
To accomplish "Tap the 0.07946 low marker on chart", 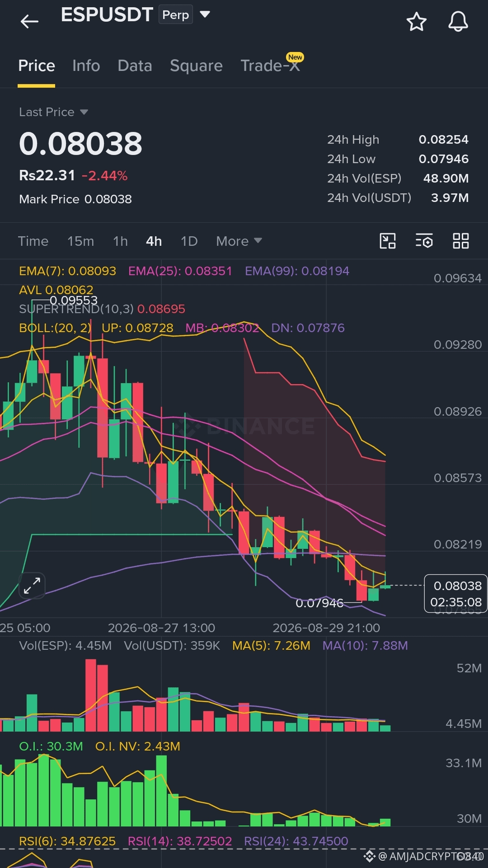I will tap(319, 603).
